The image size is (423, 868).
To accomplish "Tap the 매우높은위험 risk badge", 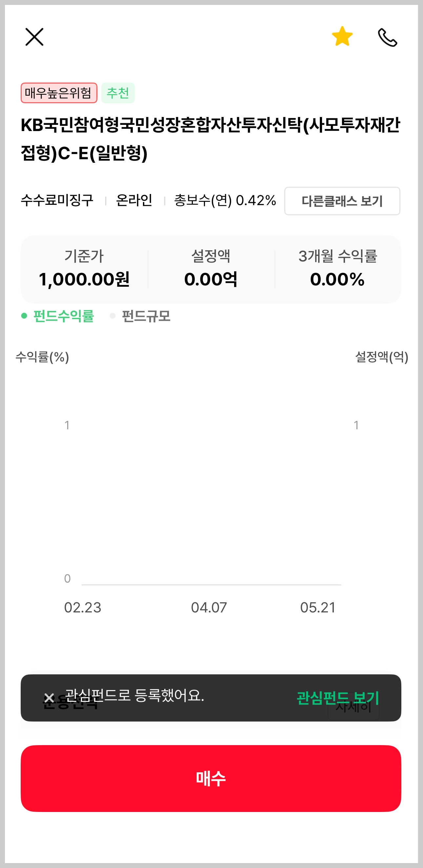I will [59, 93].
